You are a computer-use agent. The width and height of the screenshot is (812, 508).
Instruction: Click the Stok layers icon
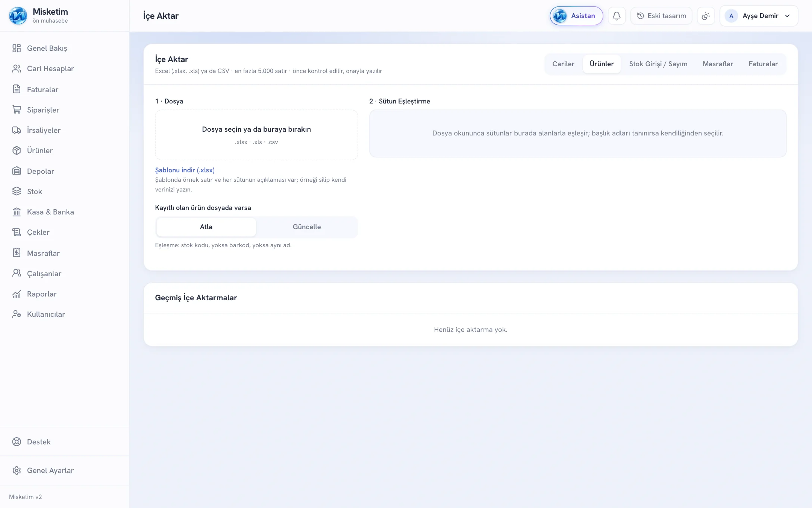tap(17, 191)
